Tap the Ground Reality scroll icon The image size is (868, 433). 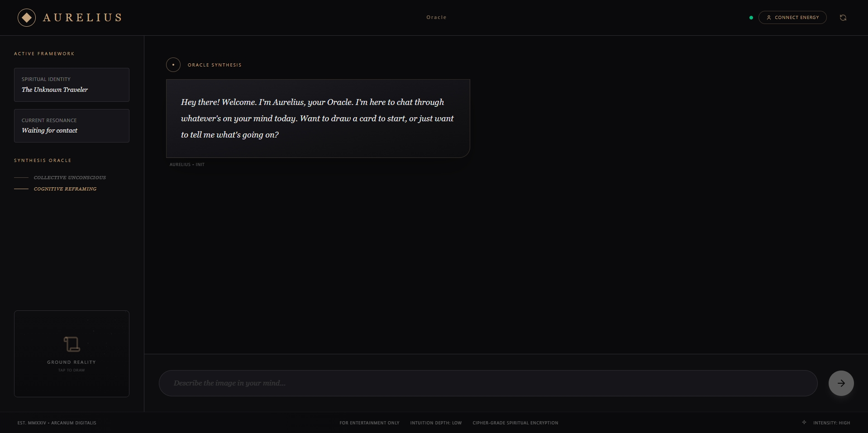pos(72,344)
